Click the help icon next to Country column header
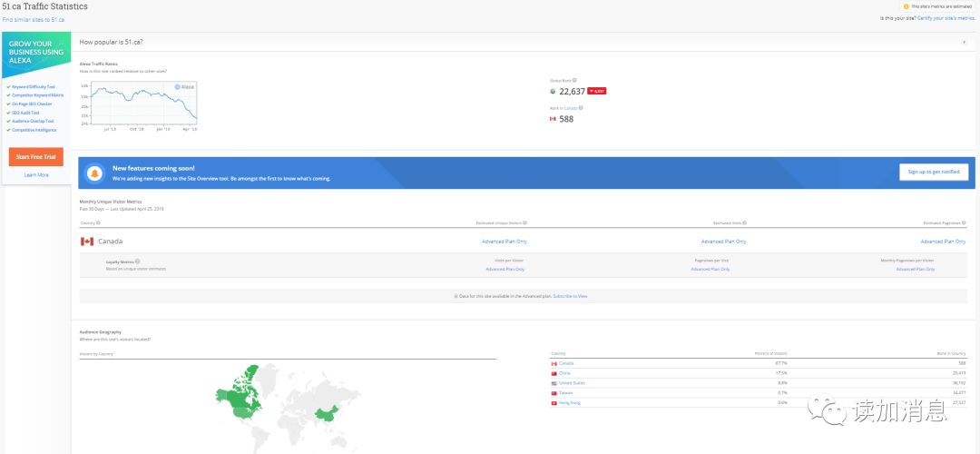980x454 pixels. (x=99, y=222)
